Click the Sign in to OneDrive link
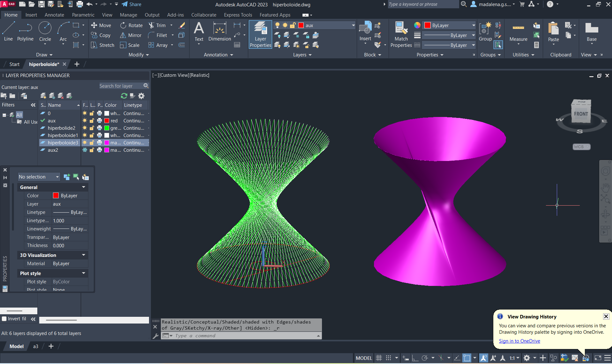This screenshot has width=612, height=364. (519, 341)
